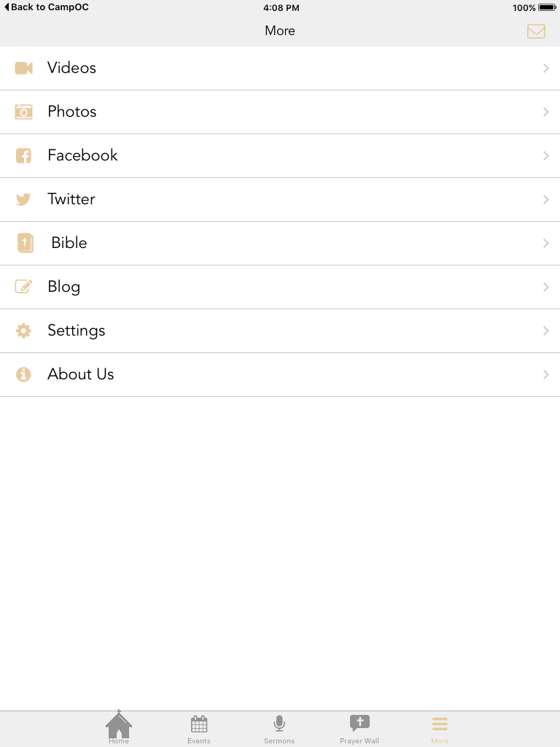Click the Photos camera icon
This screenshot has height=747, width=560.
coord(24,112)
